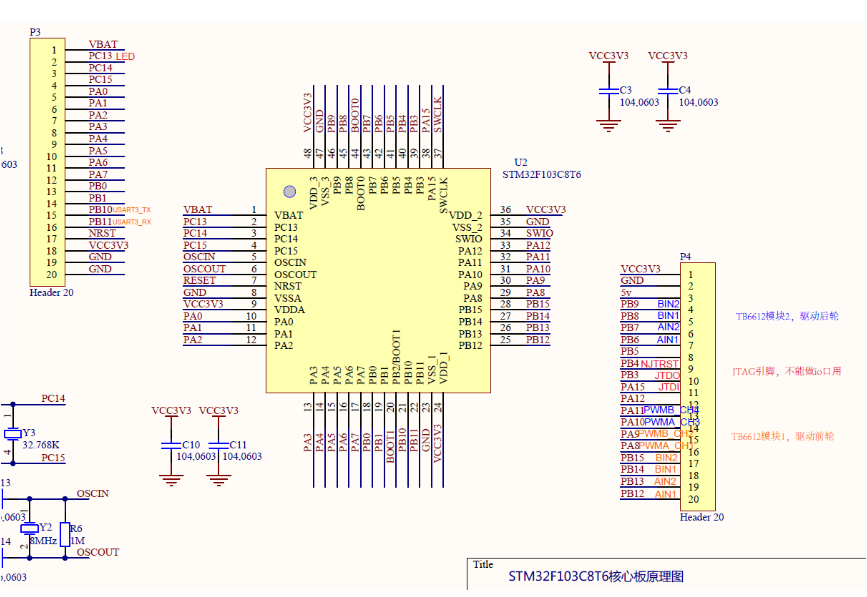Screen dimensions: 867x597
Task: Click the PWMA_CH1 label on the PA8 row
Action: pos(666,446)
